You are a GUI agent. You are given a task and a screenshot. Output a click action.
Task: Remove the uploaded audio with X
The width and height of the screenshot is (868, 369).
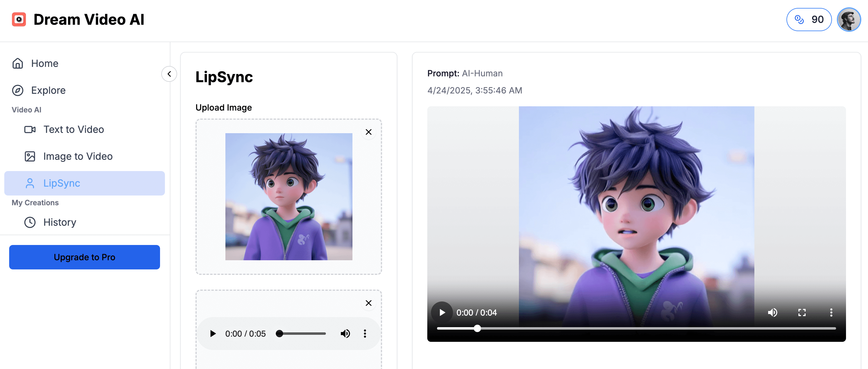point(369,303)
